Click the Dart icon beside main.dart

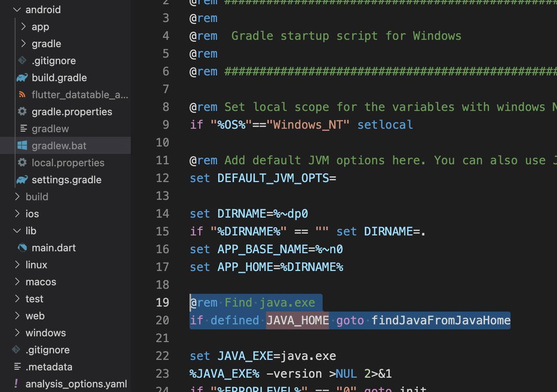tap(22, 248)
